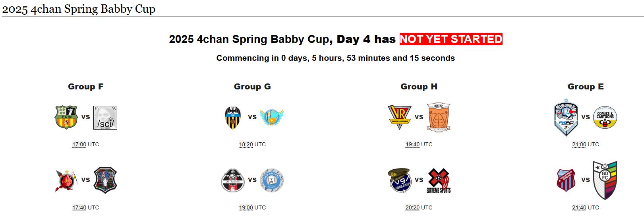The height and width of the screenshot is (217, 644).
Task: Click the 17:00 UTC match time
Action: tap(79, 145)
